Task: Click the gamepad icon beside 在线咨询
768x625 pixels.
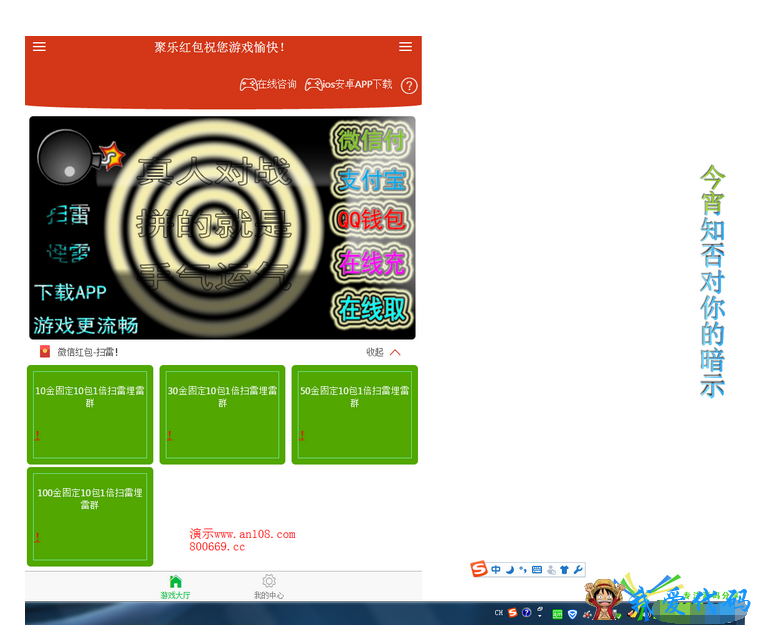Action: click(x=248, y=85)
